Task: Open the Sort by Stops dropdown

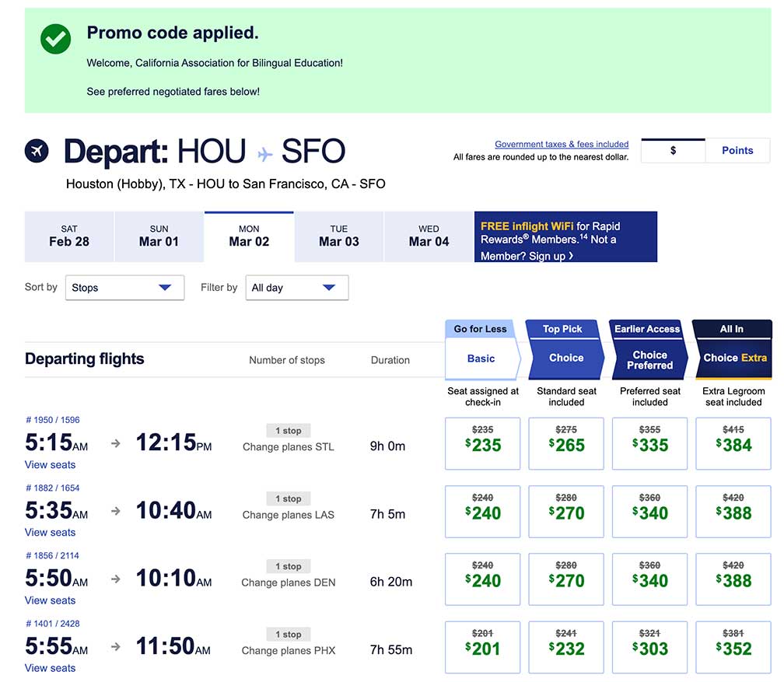Action: (x=124, y=288)
